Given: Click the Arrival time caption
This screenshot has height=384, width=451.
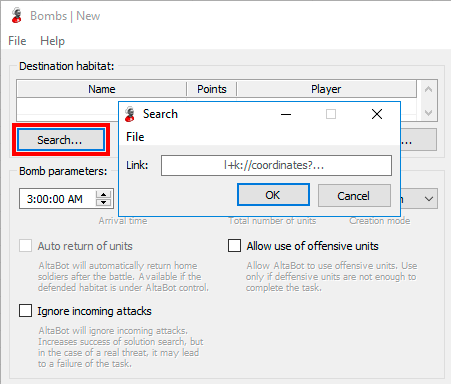Looking at the screenshot, I should (123, 221).
